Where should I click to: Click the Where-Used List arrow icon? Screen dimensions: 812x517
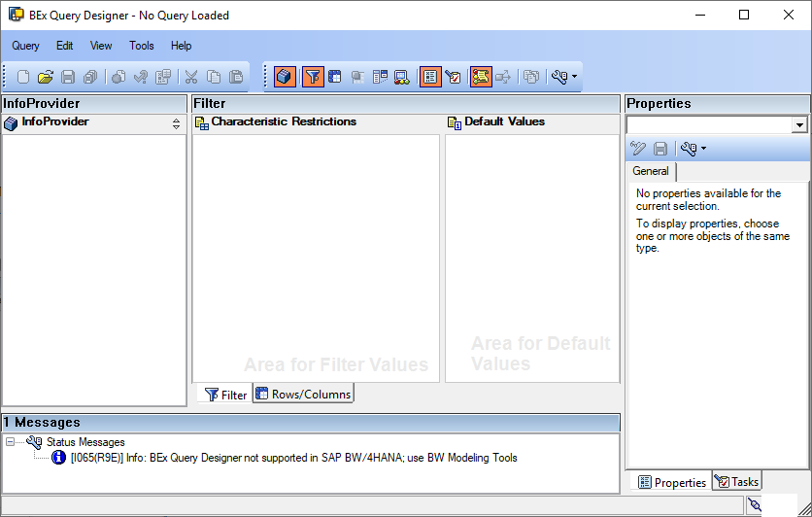click(503, 77)
